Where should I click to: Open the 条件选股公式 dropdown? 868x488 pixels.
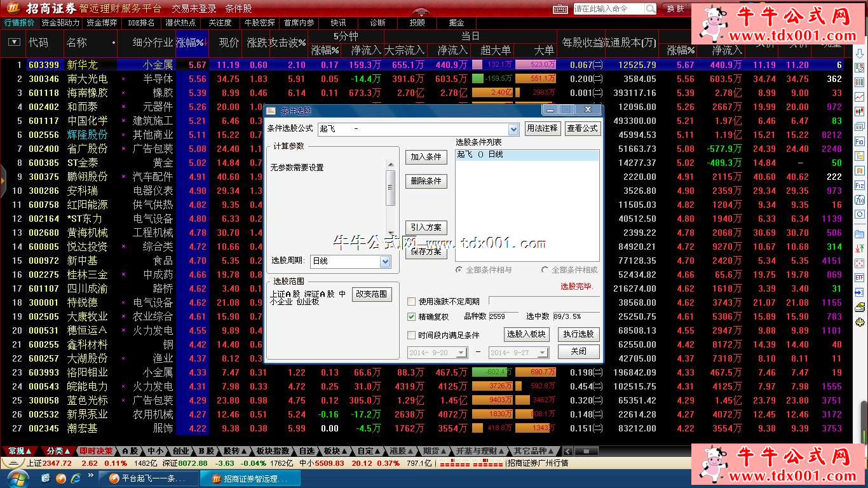click(513, 130)
